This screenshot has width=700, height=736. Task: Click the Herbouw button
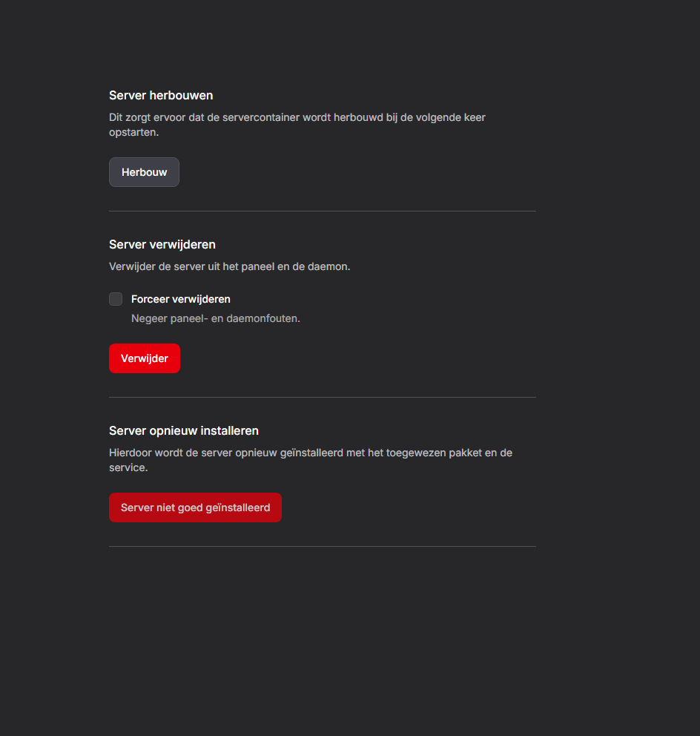pyautogui.click(x=144, y=172)
